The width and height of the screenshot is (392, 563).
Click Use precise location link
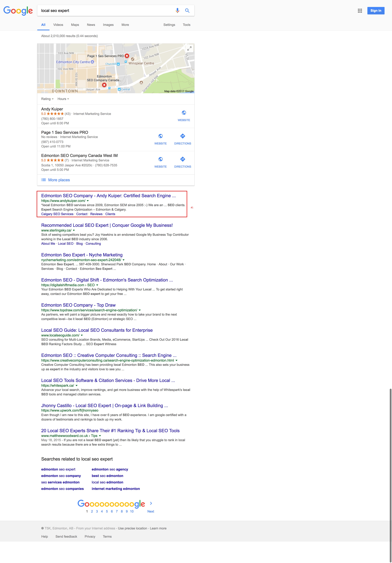(133, 528)
